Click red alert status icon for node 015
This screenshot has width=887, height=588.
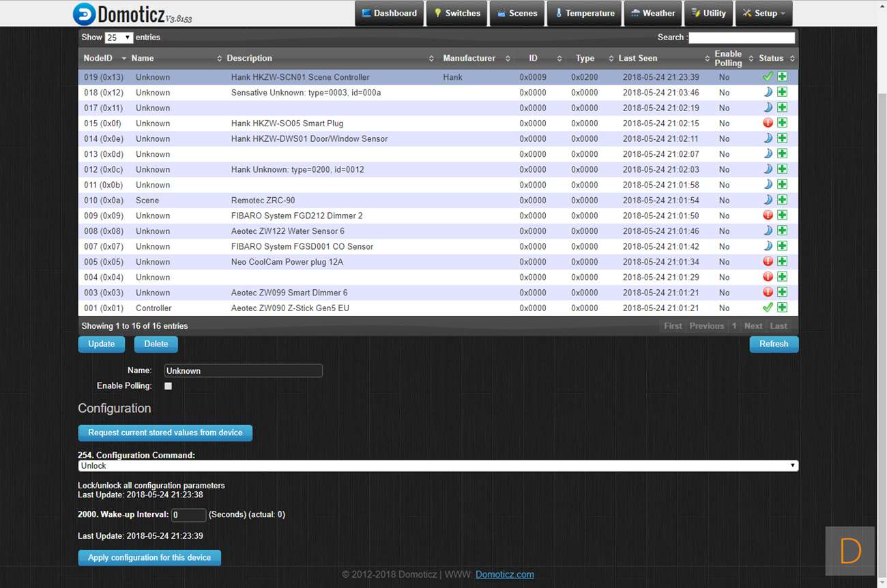point(768,123)
